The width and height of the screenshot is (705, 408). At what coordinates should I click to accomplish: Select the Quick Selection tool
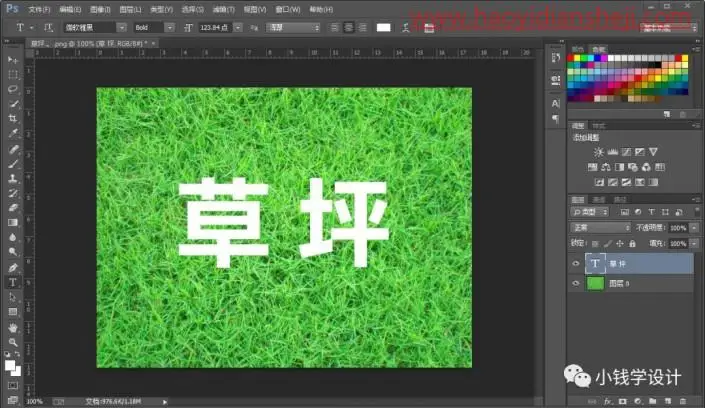point(13,104)
